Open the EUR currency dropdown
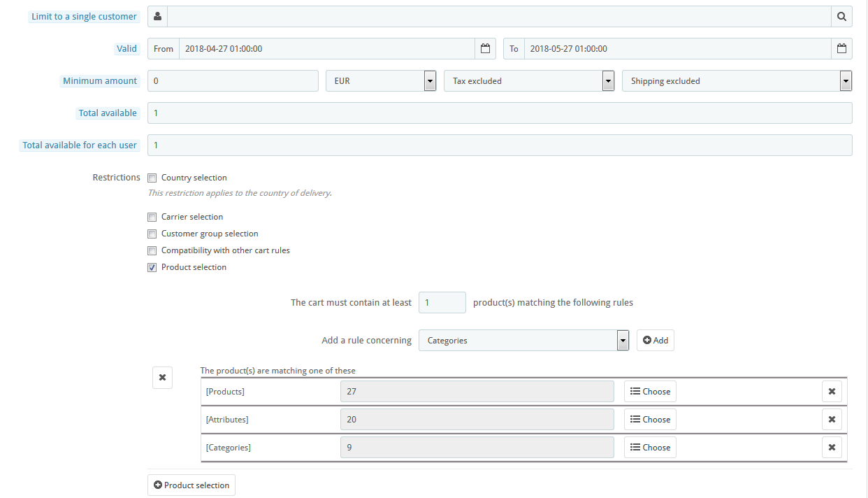 (x=381, y=81)
